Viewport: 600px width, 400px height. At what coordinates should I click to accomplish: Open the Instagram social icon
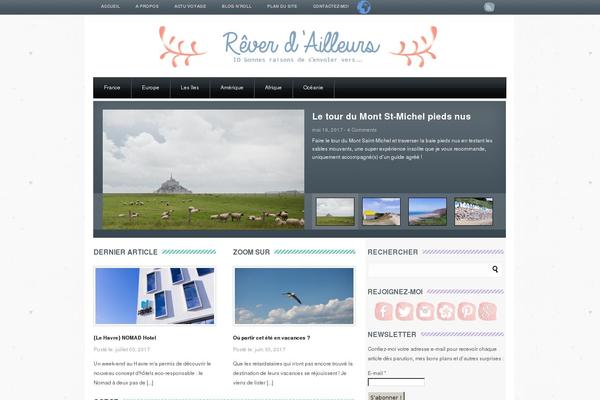[425, 311]
